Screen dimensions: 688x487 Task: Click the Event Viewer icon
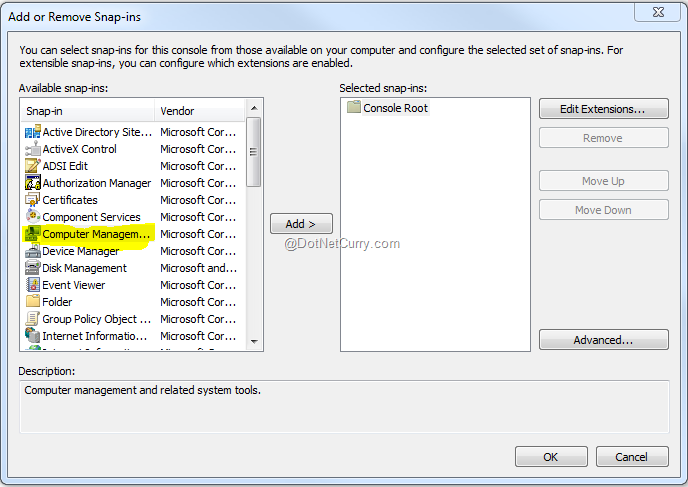coord(32,285)
